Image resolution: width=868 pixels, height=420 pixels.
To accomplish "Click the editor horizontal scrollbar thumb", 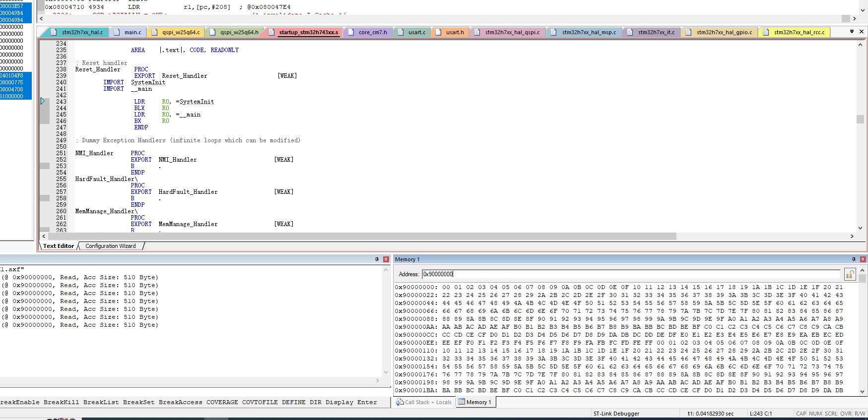I will point(363,237).
